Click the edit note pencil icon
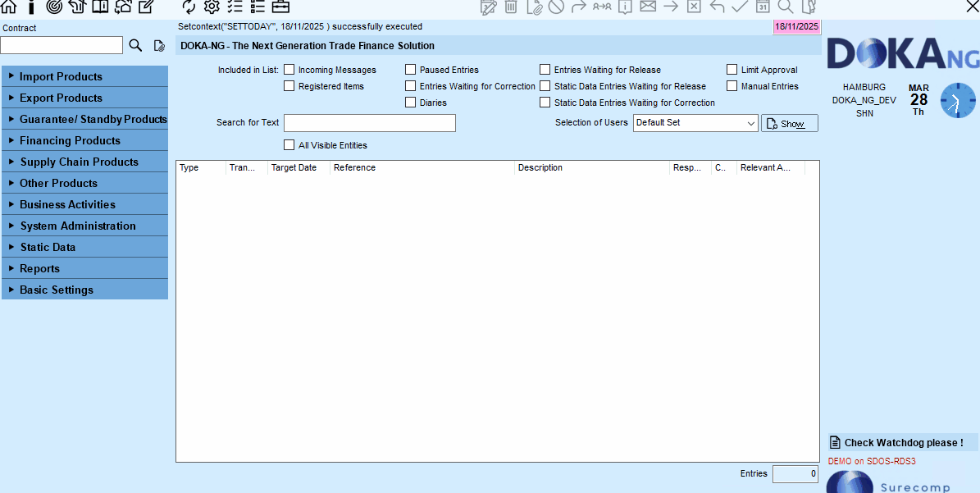 [x=145, y=7]
